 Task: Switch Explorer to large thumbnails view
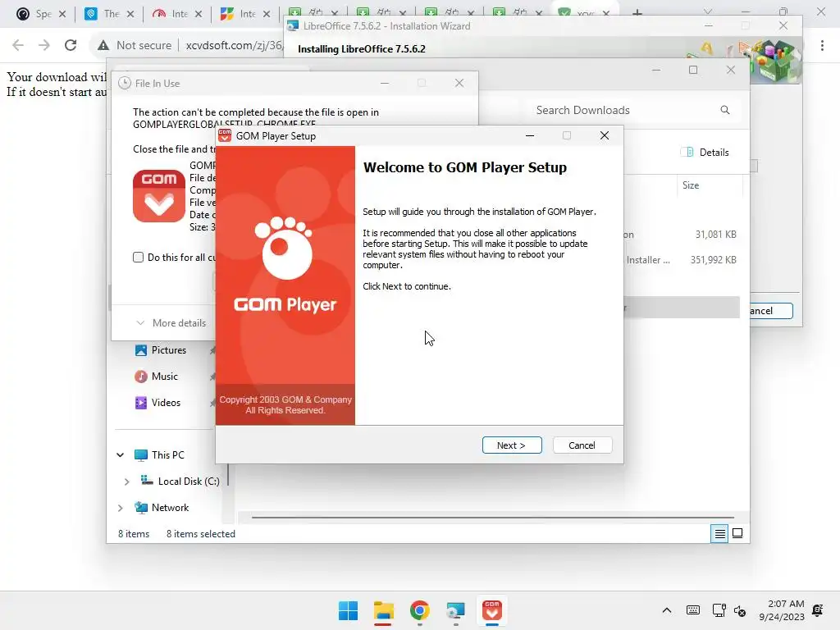(x=737, y=533)
